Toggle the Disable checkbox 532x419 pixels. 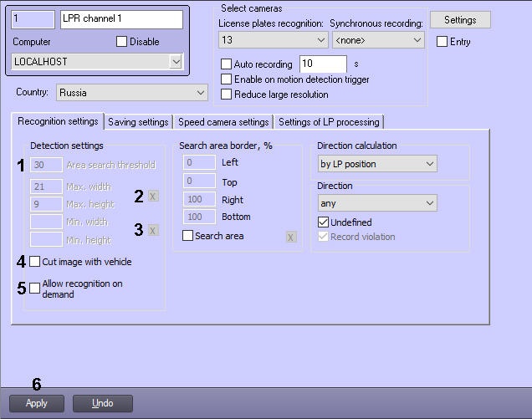click(121, 42)
